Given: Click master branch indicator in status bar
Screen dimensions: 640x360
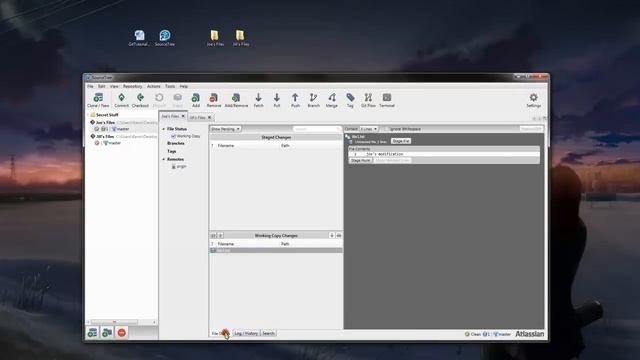Looking at the screenshot, I should pos(502,334).
